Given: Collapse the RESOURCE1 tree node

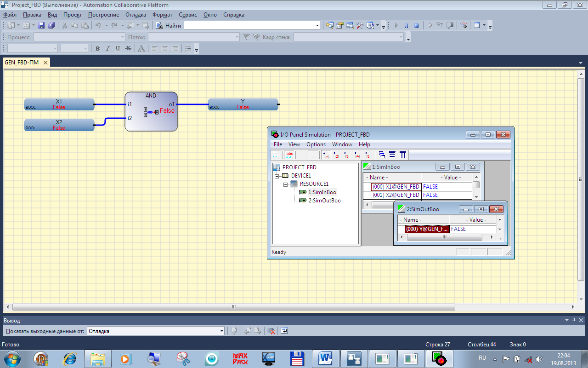Looking at the screenshot, I should coord(285,184).
